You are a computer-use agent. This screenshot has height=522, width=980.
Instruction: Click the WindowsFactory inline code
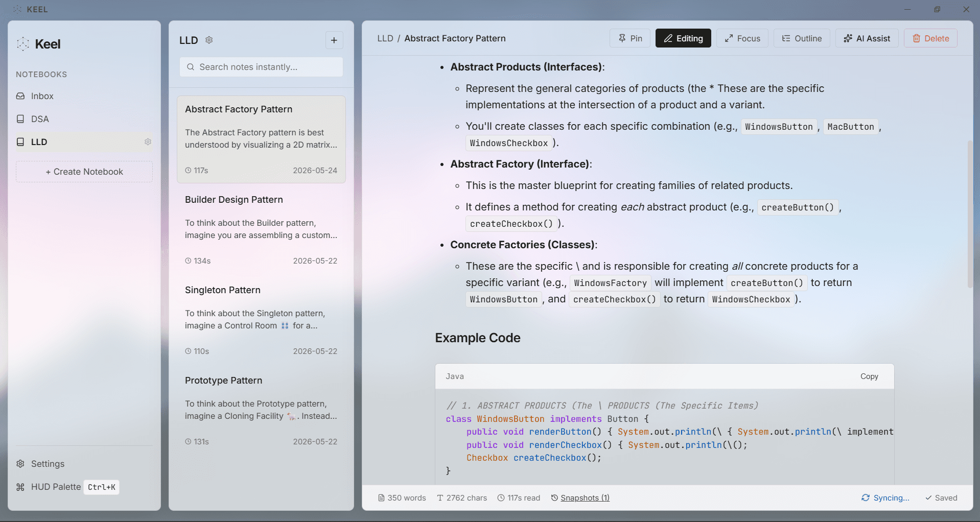[x=611, y=283]
